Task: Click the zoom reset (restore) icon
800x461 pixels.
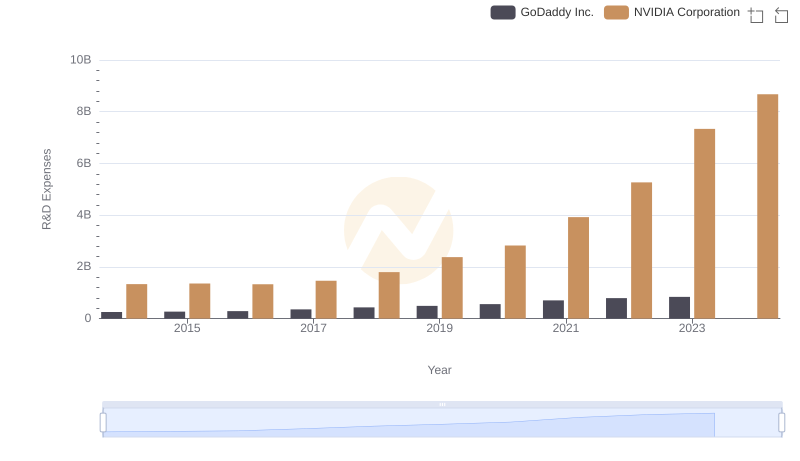Action: pyautogui.click(x=781, y=15)
